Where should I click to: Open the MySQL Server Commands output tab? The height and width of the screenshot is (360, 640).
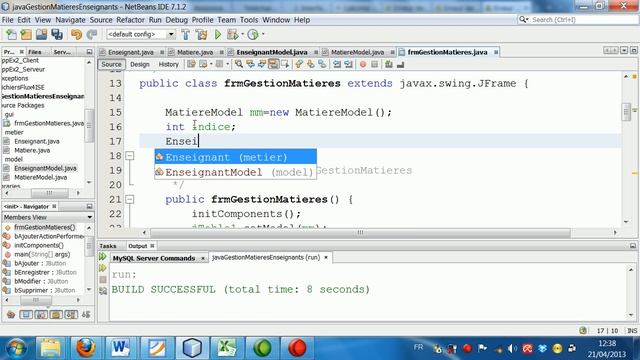[x=154, y=258]
